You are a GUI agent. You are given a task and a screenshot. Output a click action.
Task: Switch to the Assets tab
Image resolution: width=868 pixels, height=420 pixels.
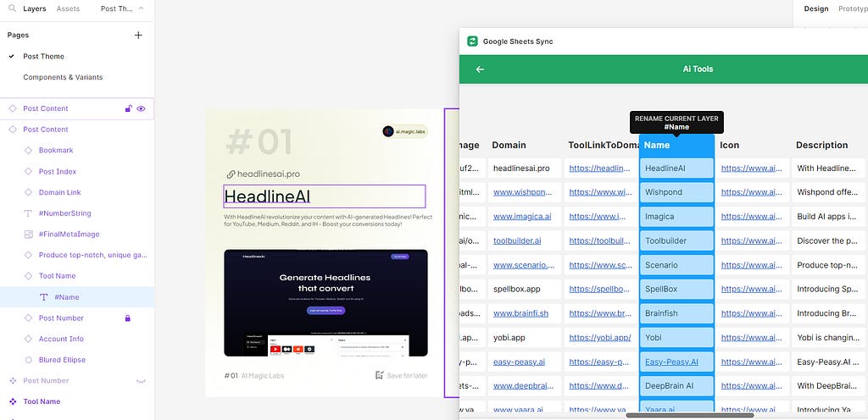(68, 8)
